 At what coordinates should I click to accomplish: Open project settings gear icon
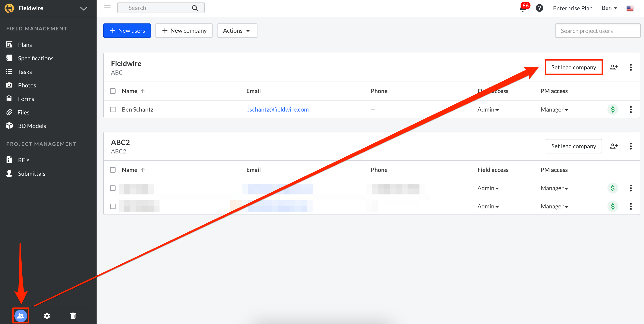[47, 316]
